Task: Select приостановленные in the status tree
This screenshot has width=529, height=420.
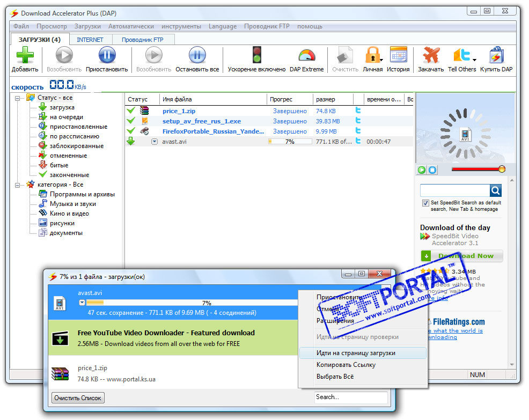Action: click(79, 127)
